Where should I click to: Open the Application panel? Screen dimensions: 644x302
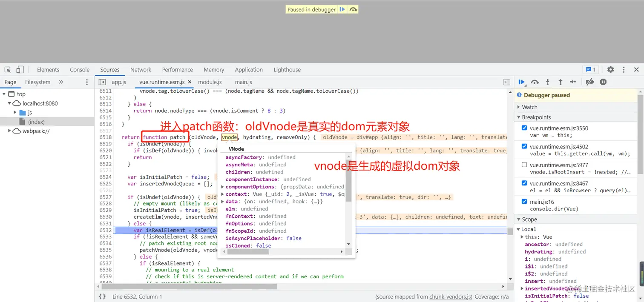(x=249, y=70)
